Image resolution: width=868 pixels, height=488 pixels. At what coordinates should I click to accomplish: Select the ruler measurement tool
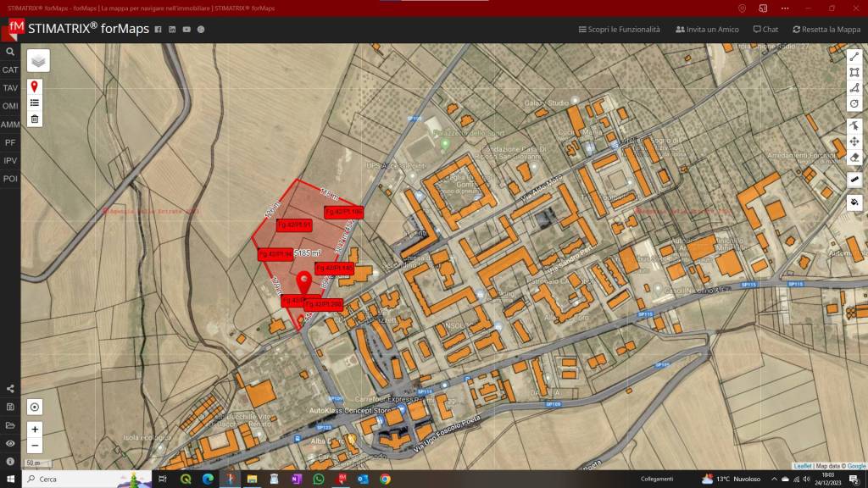click(x=854, y=180)
